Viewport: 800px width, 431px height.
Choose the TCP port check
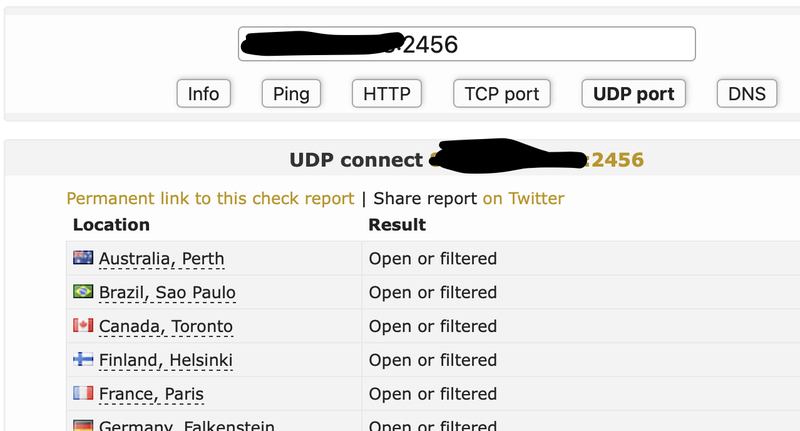[x=501, y=94]
